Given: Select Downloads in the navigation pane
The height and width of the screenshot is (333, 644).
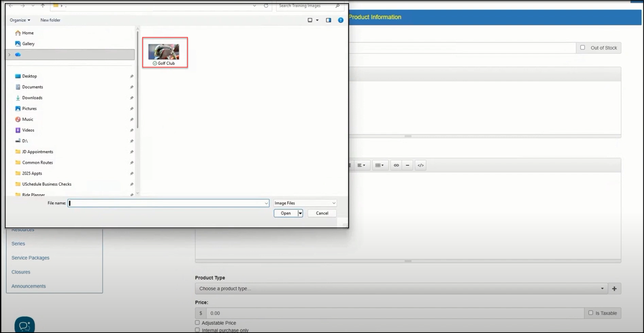Looking at the screenshot, I should (32, 98).
